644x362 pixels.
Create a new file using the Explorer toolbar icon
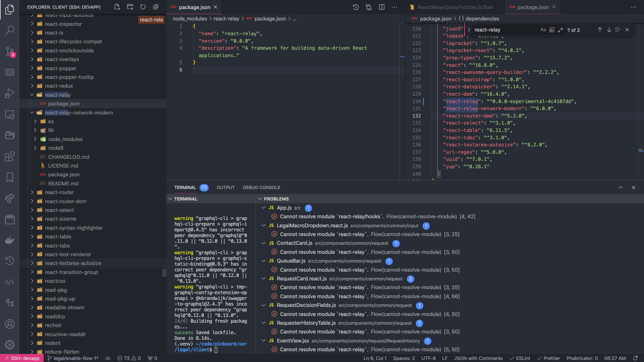[117, 7]
